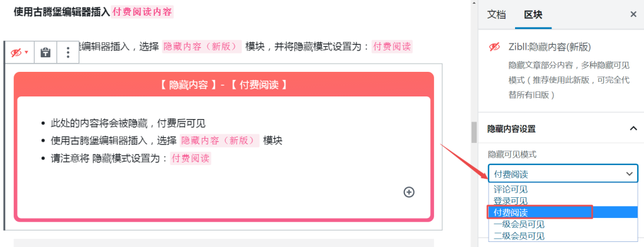
Task: Click the Zibll hidden content eye icon in sidebar
Action: [x=494, y=47]
